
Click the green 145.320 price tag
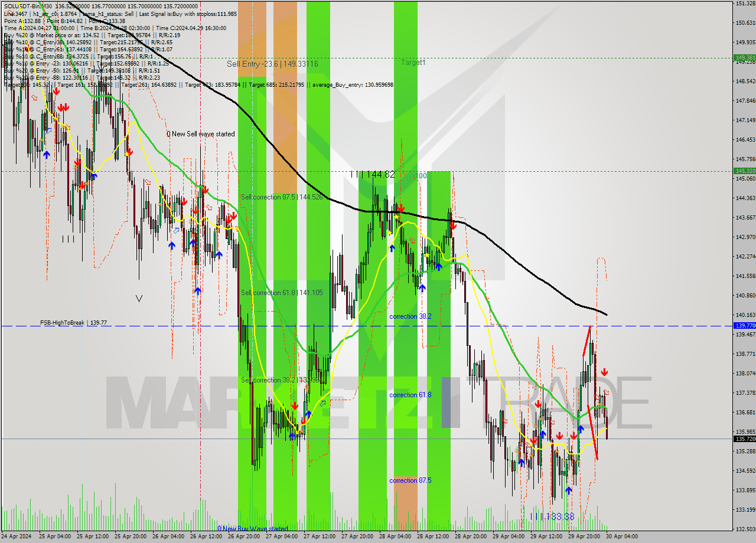(745, 171)
